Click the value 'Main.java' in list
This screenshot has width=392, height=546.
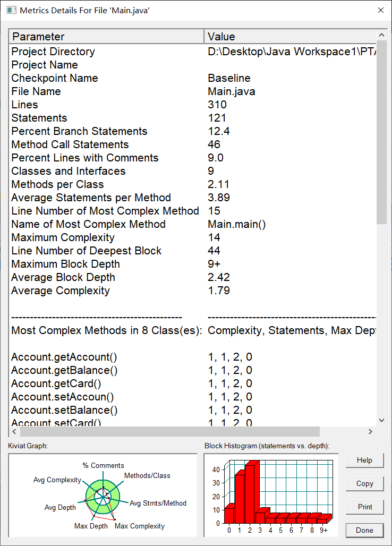point(232,91)
